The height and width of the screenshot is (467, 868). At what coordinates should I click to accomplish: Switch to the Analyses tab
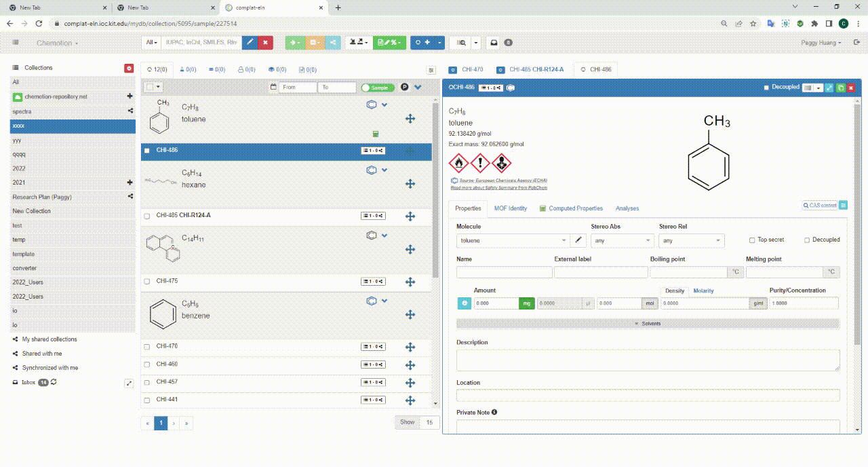click(x=627, y=208)
